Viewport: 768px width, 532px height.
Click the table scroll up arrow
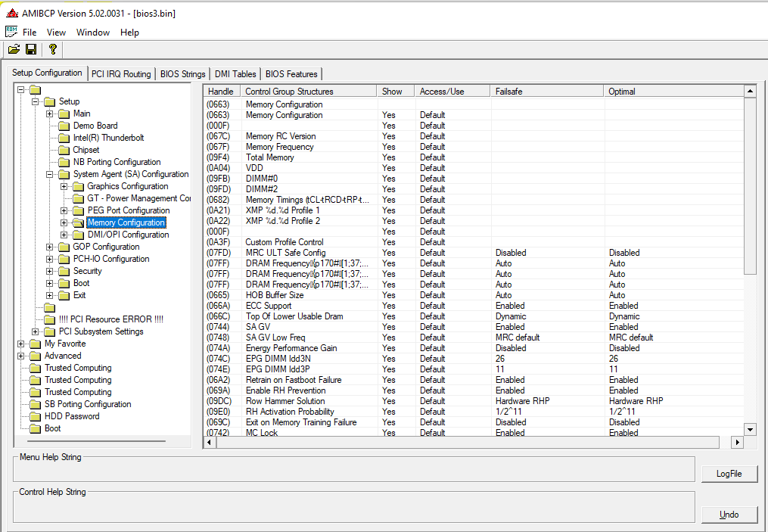pos(750,91)
